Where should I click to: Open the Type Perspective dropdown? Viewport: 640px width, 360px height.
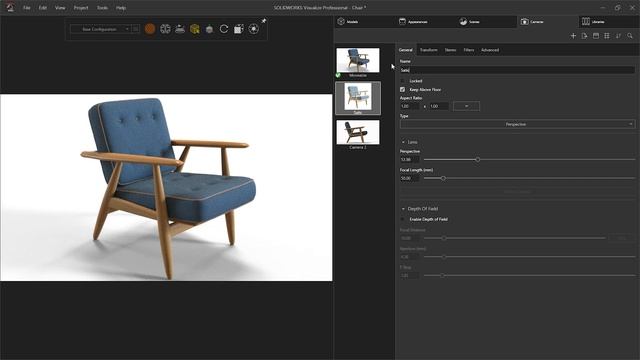(x=517, y=124)
